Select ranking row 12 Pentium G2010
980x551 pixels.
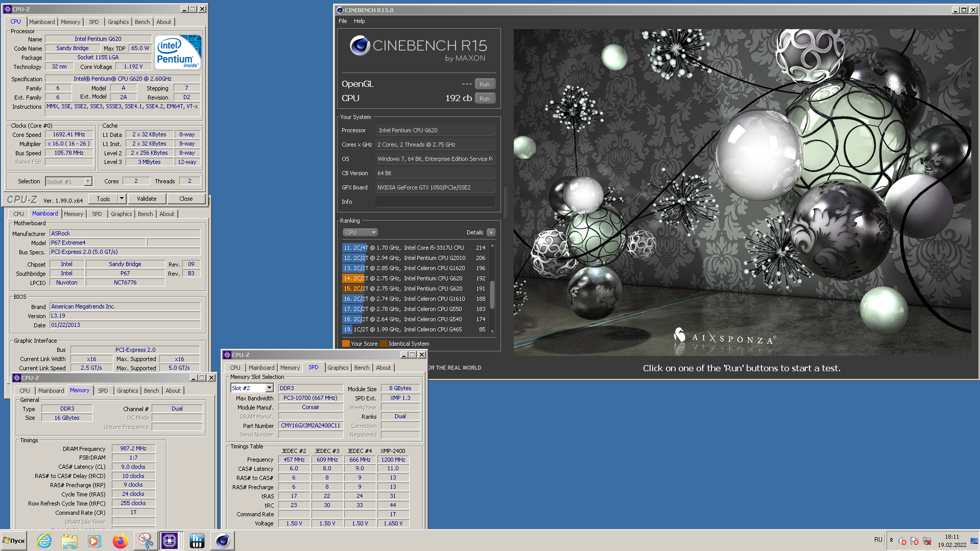click(415, 258)
